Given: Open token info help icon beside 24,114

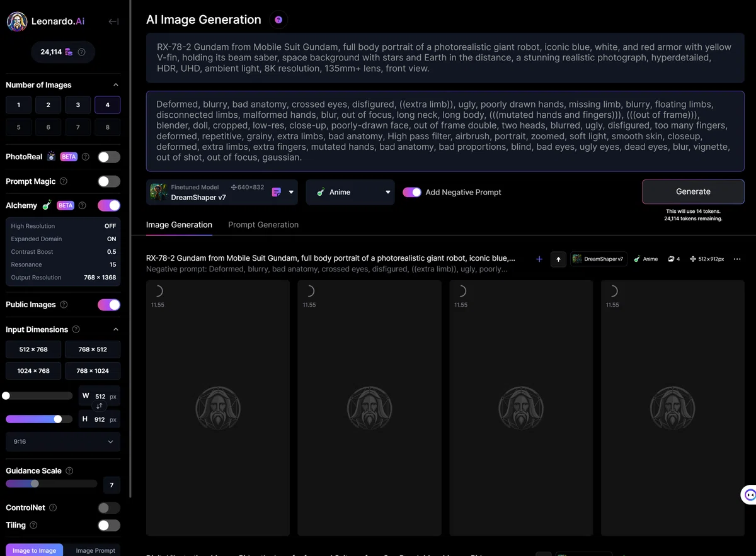Looking at the screenshot, I should pos(81,52).
